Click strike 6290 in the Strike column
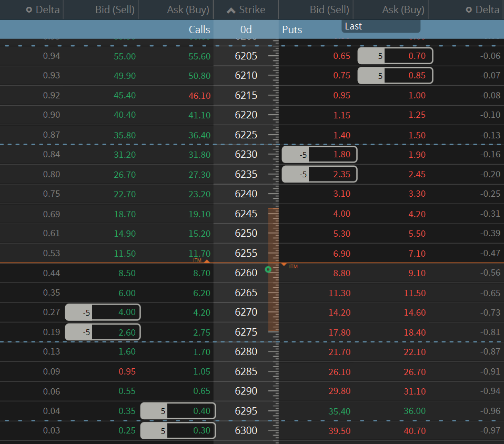Screen dimensions: 504x444 246,391
